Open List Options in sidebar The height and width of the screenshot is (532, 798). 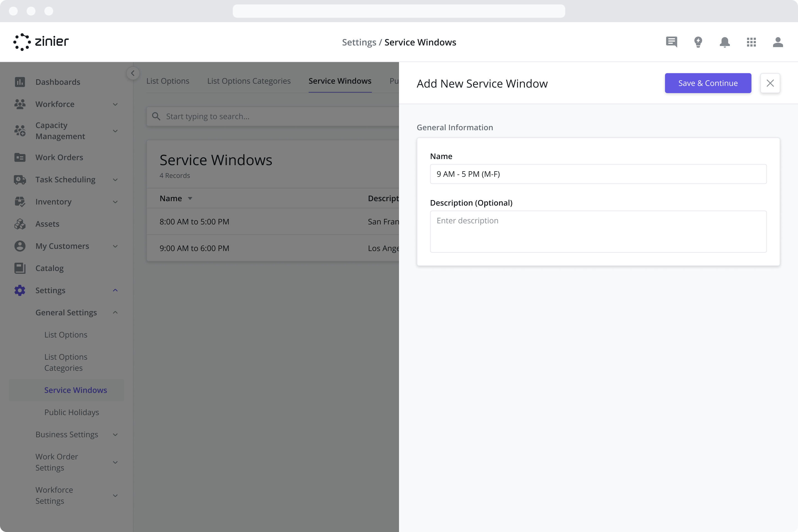(x=66, y=334)
